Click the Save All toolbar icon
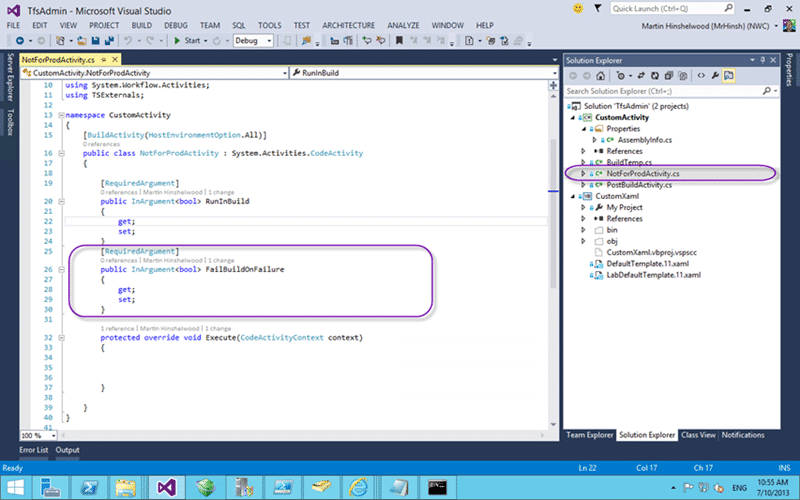Image resolution: width=800 pixels, height=500 pixels. coord(109,40)
